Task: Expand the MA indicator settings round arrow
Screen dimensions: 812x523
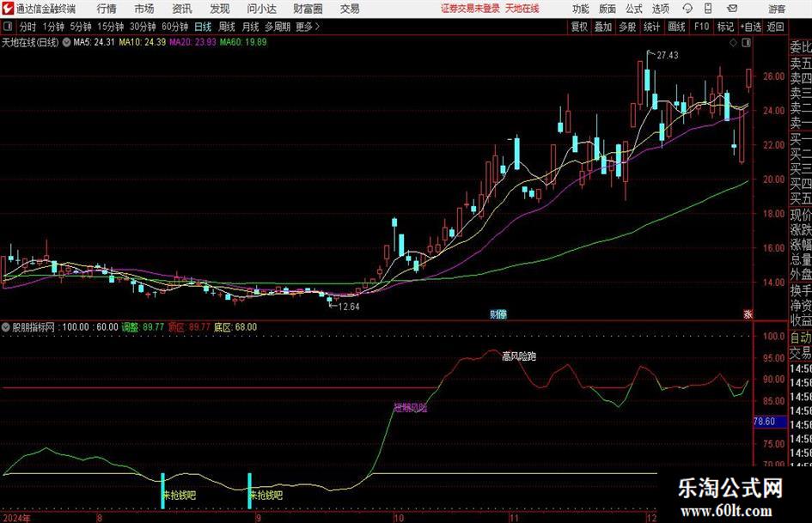Action: point(66,42)
